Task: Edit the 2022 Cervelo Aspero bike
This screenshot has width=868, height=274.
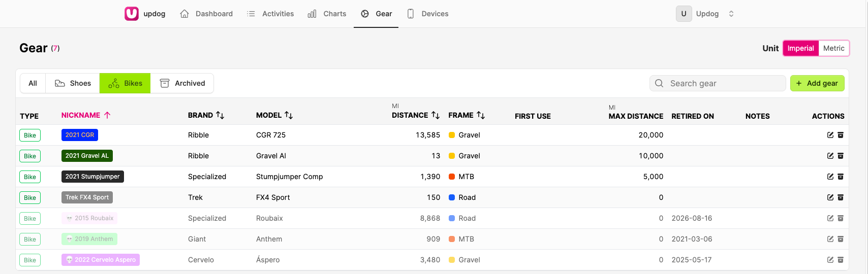Action: pyautogui.click(x=830, y=260)
